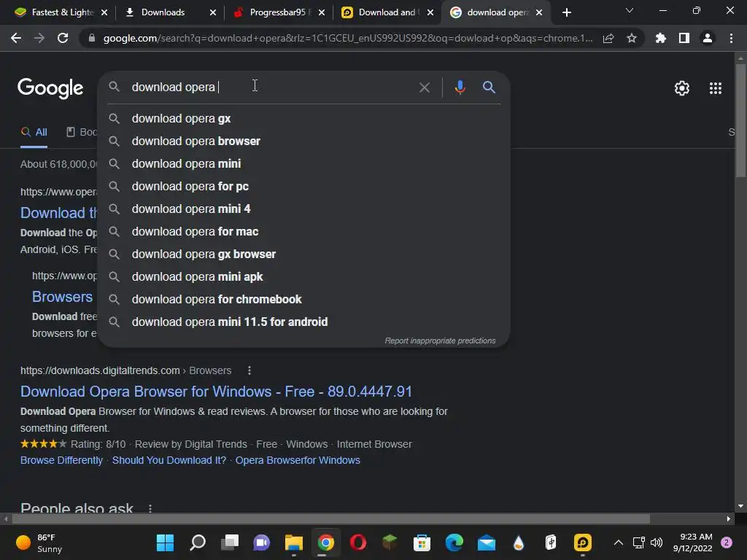Image resolution: width=747 pixels, height=560 pixels.
Task: Click the blue search magnifier button
Action: [x=489, y=87]
